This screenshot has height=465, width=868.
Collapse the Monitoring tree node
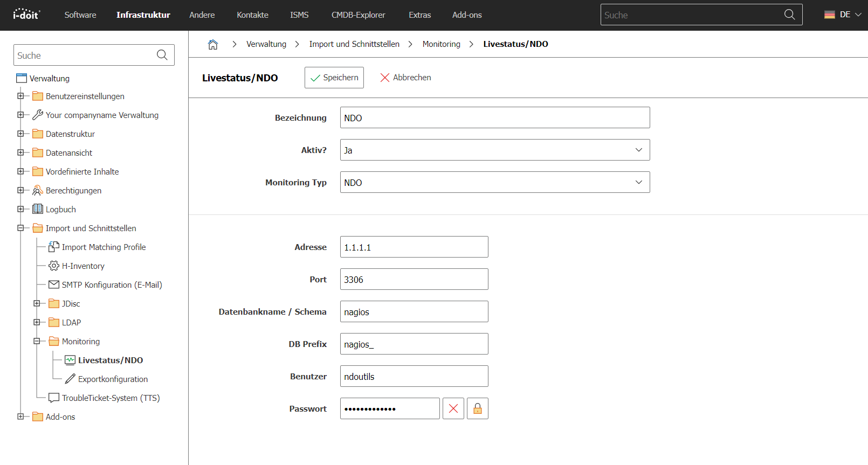[x=37, y=341]
